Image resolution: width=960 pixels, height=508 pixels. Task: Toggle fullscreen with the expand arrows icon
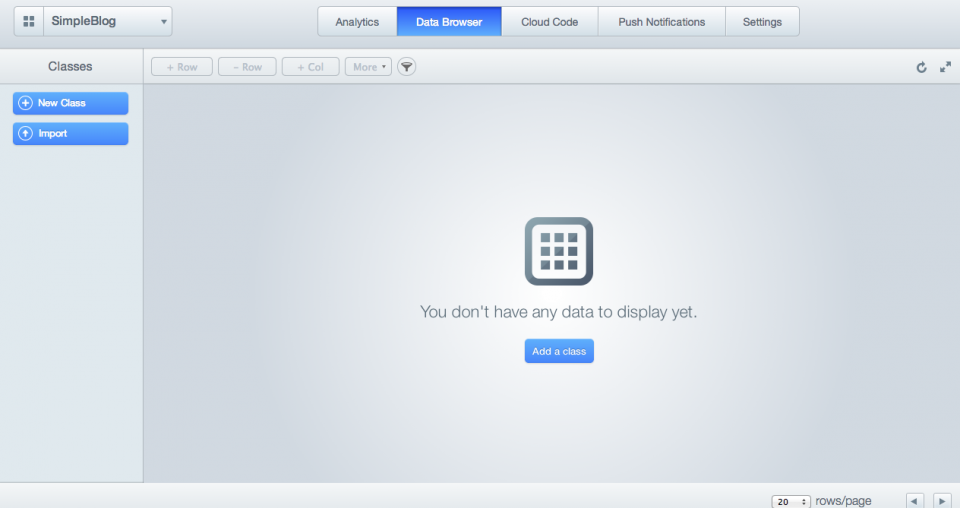[945, 67]
